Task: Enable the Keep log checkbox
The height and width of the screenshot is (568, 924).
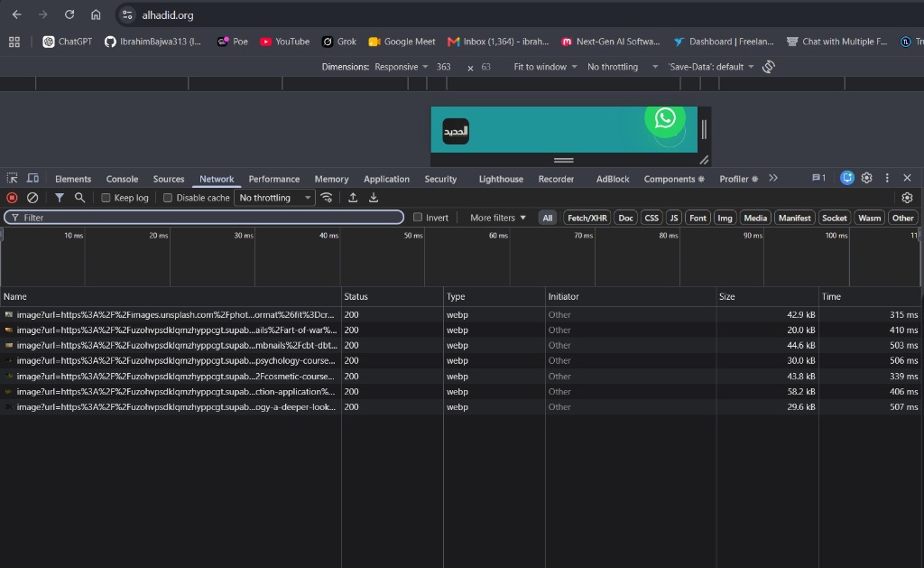Action: pos(106,198)
